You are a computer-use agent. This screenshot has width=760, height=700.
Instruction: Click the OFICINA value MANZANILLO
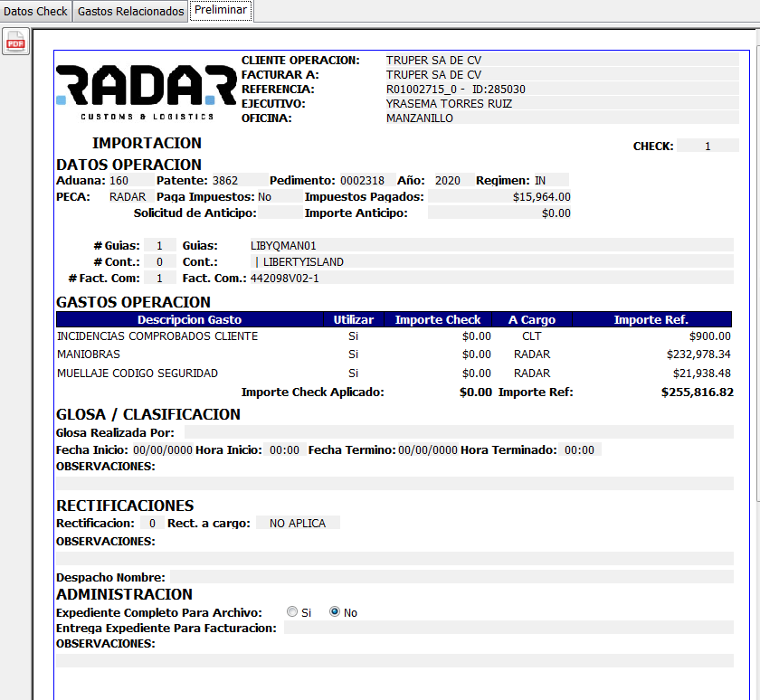point(562,118)
